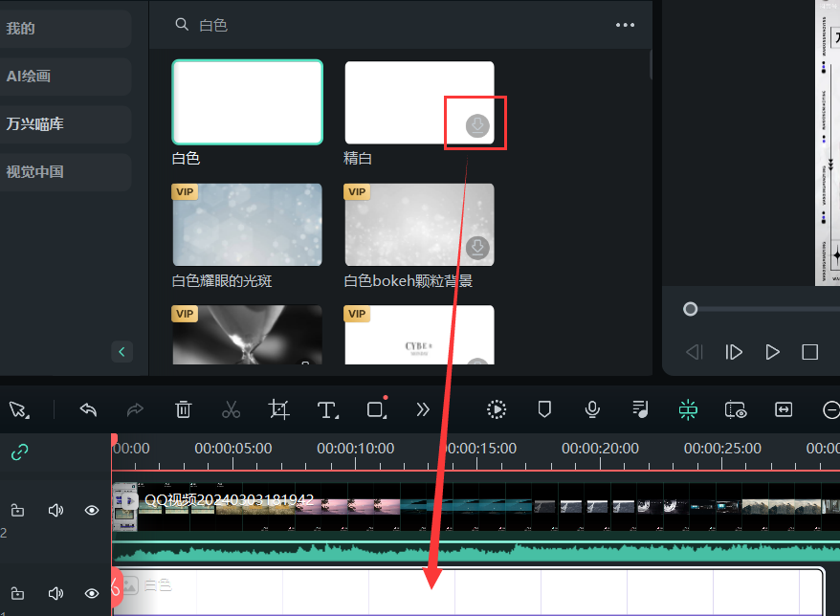Select the VIP CYBE white thumbnail
The image size is (840, 616).
[x=419, y=336]
